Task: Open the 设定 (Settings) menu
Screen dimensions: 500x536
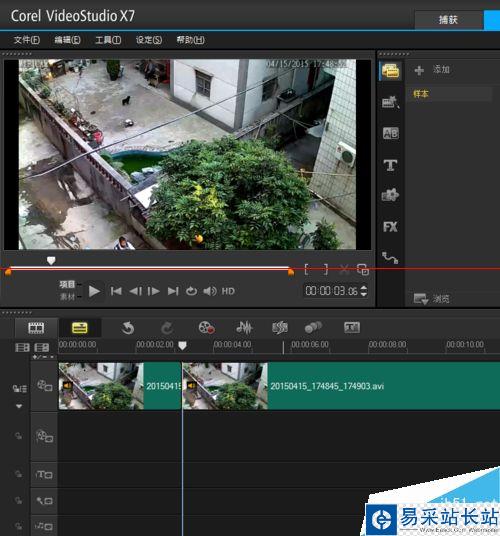Action: tap(149, 40)
